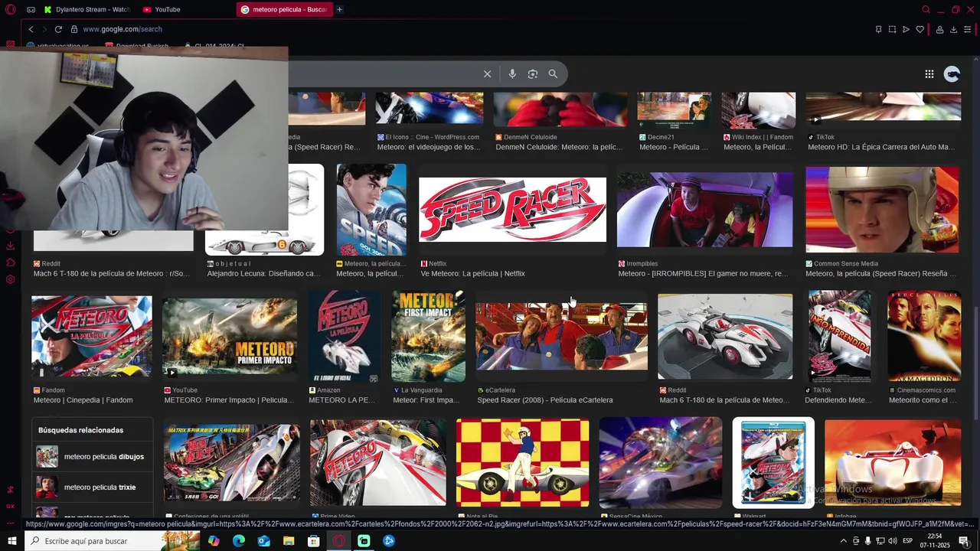Open the yellow checkered Speed Racer cartoon image
This screenshot has height=551, width=980.
click(523, 462)
